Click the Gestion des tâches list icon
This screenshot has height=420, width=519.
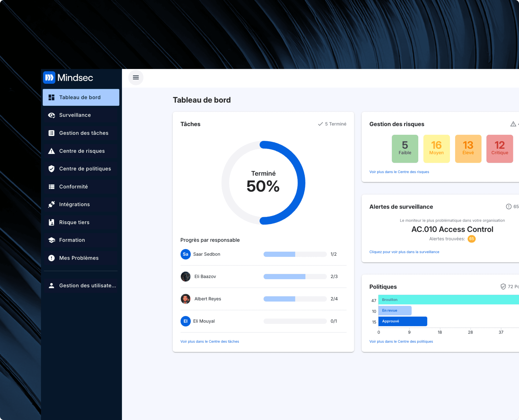point(51,133)
